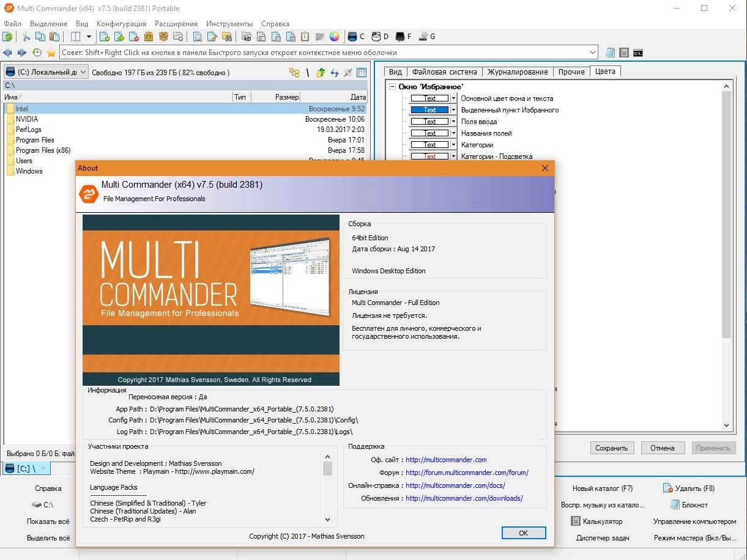Click the Copy icon in the toolbar
The width and height of the screenshot is (747, 560).
tap(40, 37)
